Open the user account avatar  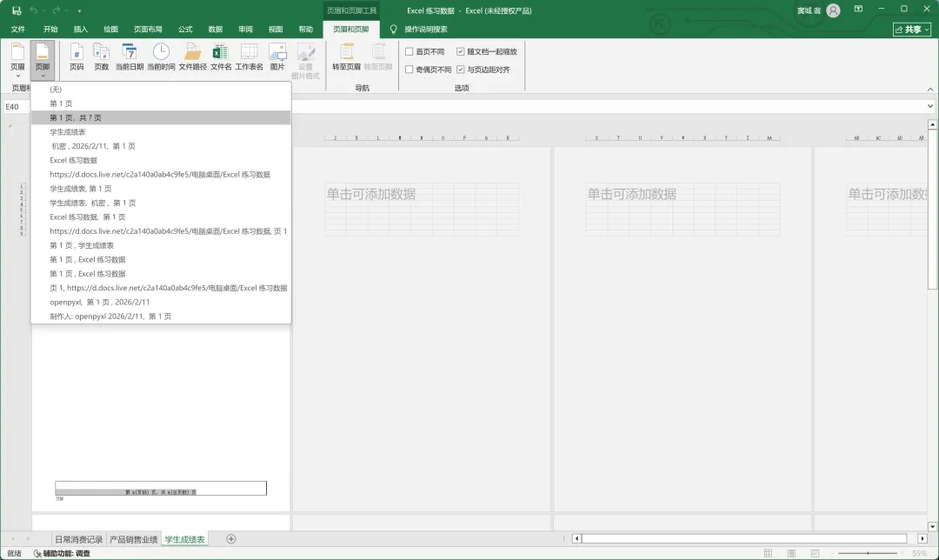pyautogui.click(x=833, y=10)
